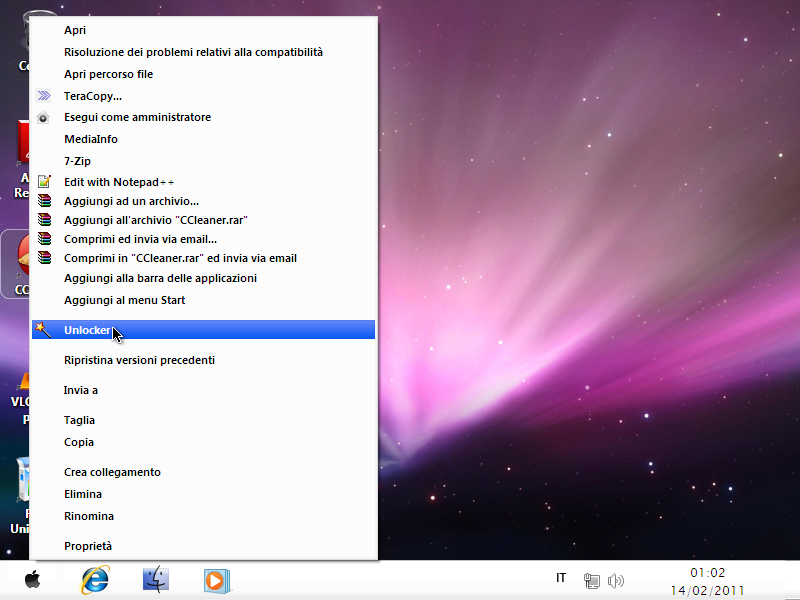Viewport: 800px width, 600px height.
Task: Select Comprimi in "CCleaner.rar" ed invia via email
Action: point(204,258)
